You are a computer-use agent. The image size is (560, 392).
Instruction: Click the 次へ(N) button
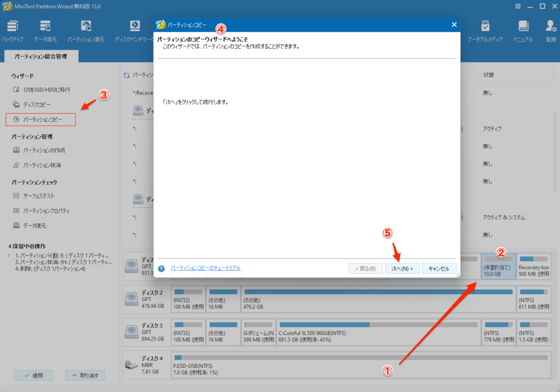pos(402,268)
